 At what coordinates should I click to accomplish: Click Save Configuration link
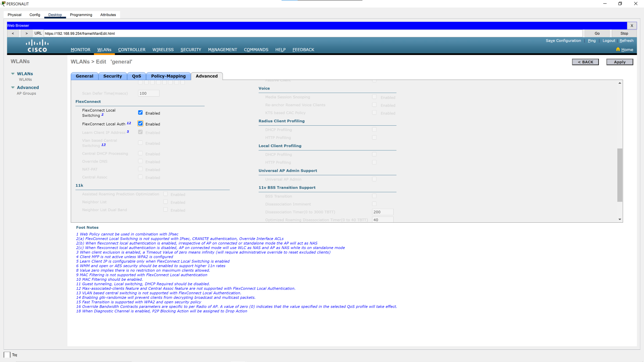[x=563, y=41]
